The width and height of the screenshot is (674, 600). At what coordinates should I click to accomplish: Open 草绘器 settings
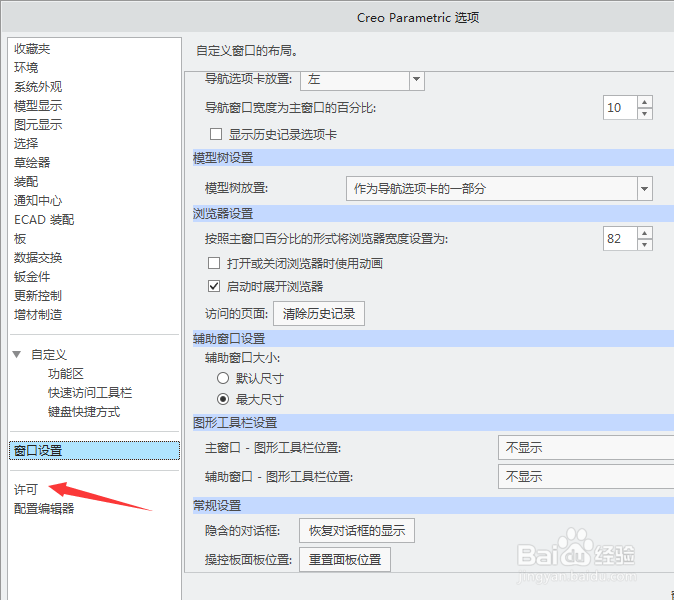pyautogui.click(x=32, y=162)
